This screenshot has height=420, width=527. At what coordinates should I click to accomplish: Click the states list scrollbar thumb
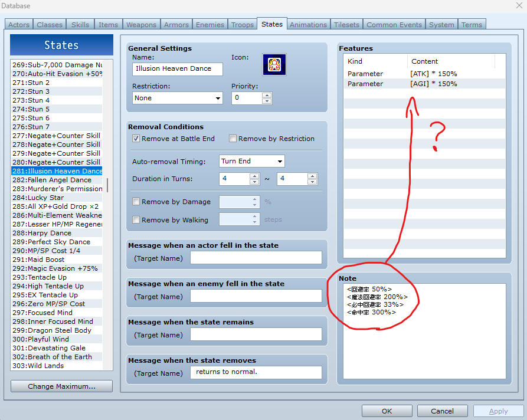(x=107, y=185)
